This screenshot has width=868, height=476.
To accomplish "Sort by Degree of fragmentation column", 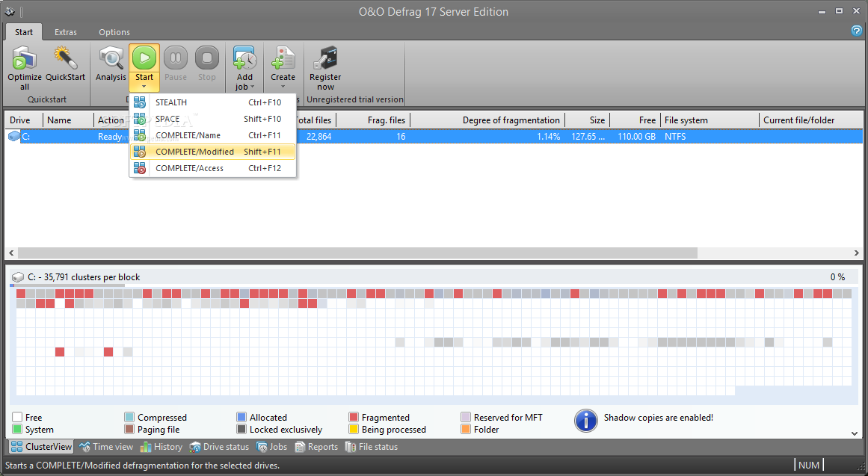I will coord(487,120).
